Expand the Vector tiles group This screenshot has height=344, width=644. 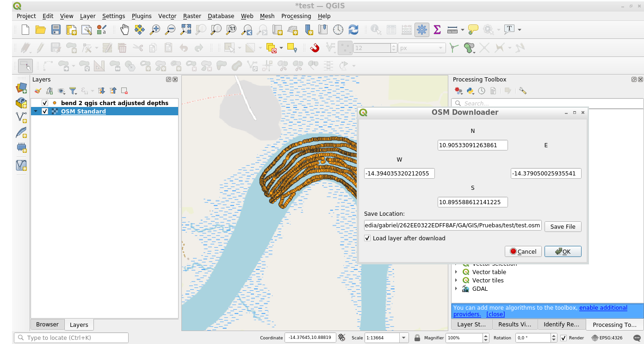pos(456,280)
